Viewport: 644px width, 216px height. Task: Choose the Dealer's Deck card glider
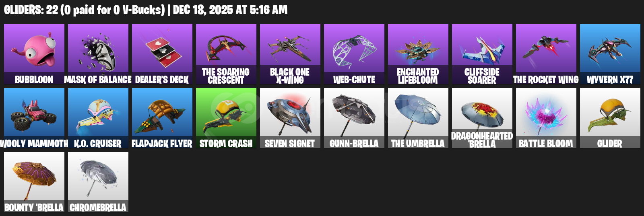pyautogui.click(x=162, y=54)
